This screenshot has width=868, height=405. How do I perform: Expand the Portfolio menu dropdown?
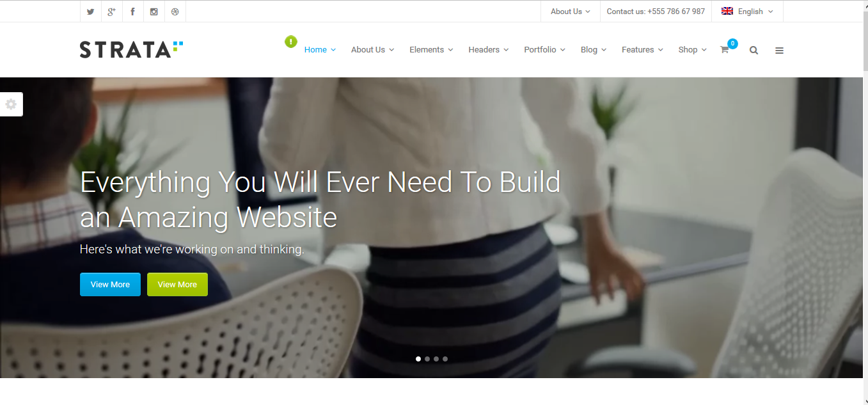[x=544, y=49]
